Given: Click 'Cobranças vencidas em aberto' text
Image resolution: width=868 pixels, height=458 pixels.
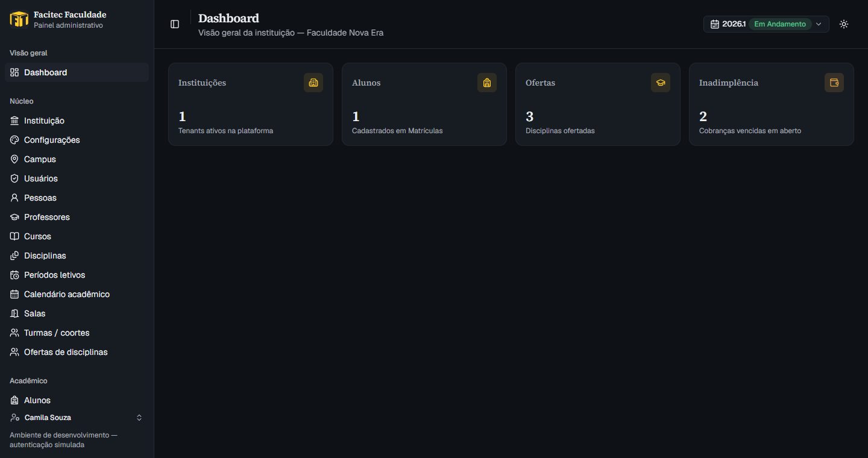Looking at the screenshot, I should click(750, 131).
